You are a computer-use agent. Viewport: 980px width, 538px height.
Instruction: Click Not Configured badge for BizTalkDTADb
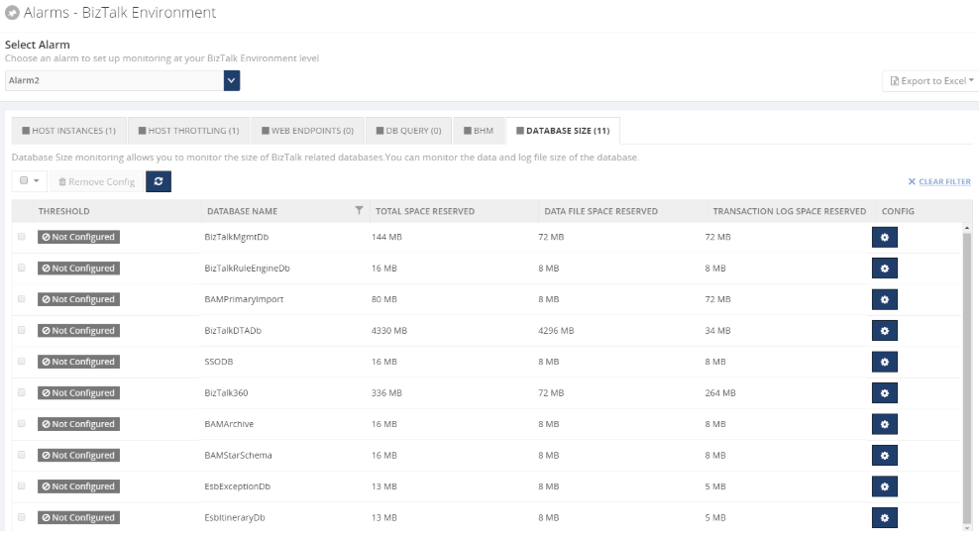78,331
